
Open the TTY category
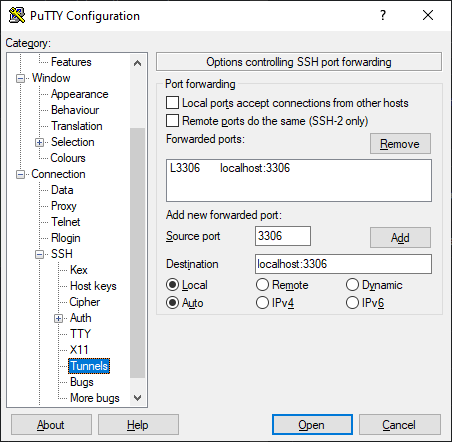point(80,334)
